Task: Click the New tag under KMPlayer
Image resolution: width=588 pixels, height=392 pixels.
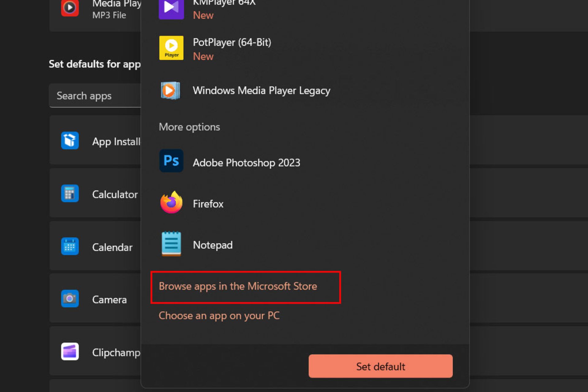Action: click(203, 15)
